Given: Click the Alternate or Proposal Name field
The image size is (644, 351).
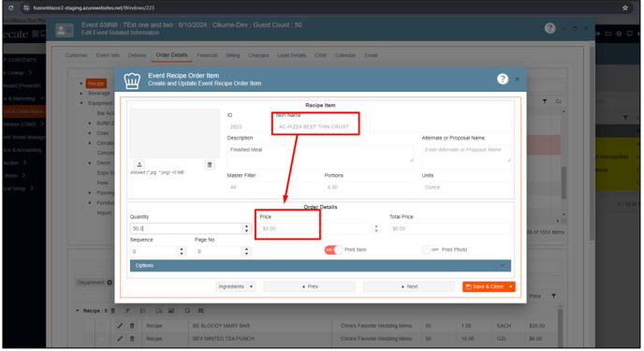Looking at the screenshot, I should click(x=466, y=156).
